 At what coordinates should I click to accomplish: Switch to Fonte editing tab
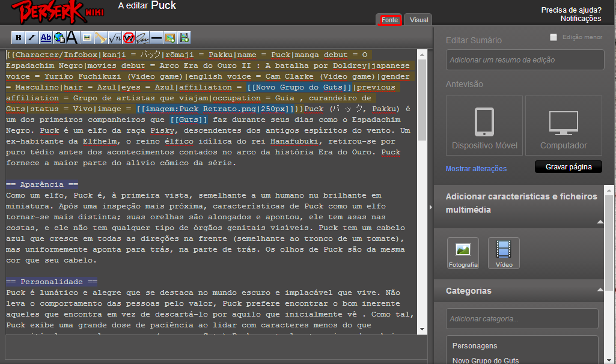tap(389, 20)
